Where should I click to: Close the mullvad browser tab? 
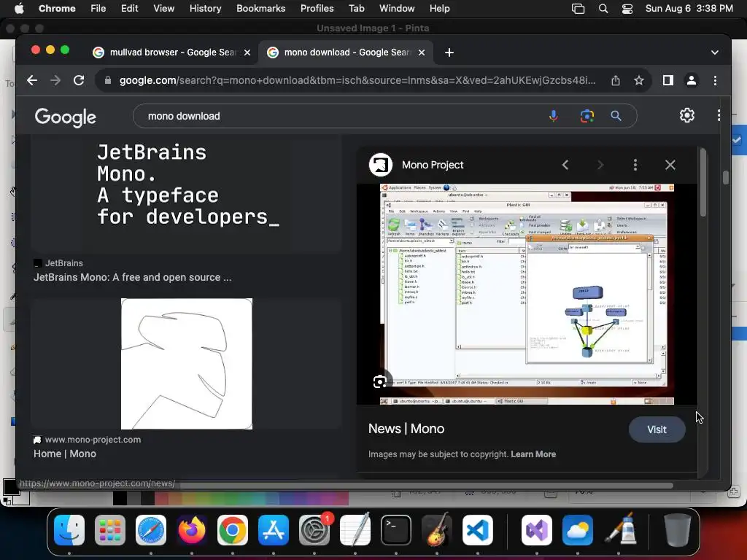(247, 52)
